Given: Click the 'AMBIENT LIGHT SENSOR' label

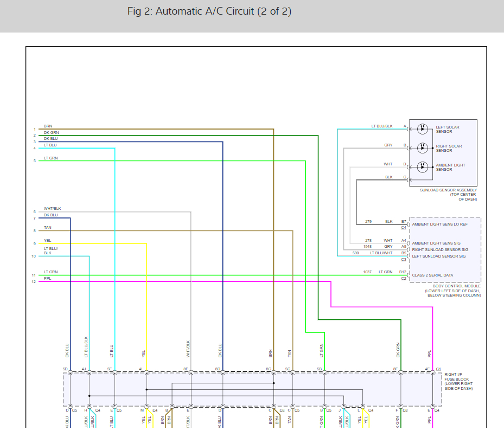Looking at the screenshot, I should (x=450, y=167).
